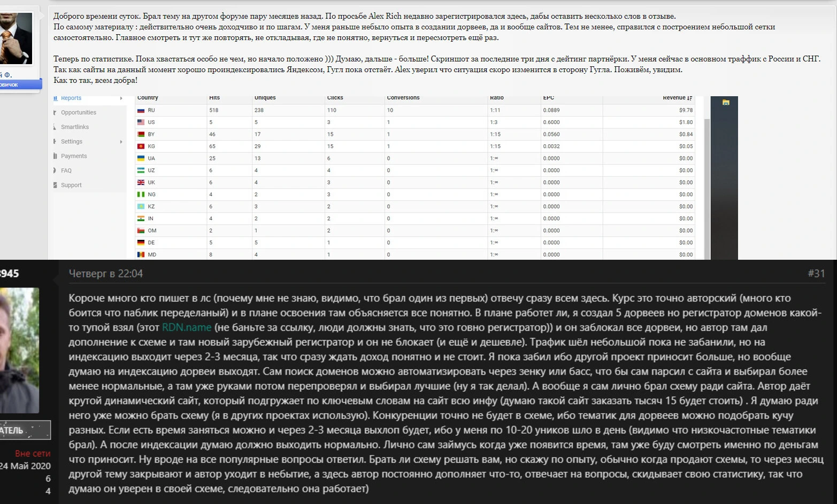Click the Вне сети offline status text

[33, 453]
